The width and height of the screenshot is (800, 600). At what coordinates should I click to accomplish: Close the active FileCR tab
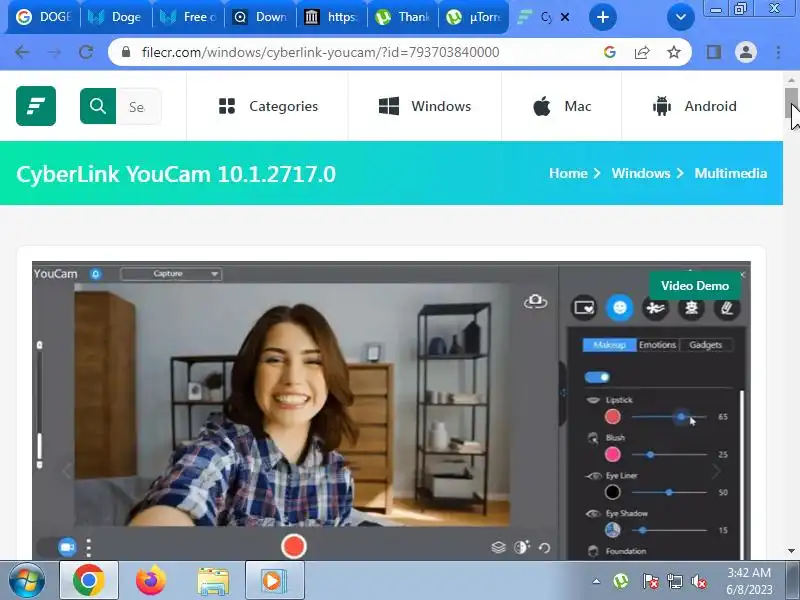[565, 17]
